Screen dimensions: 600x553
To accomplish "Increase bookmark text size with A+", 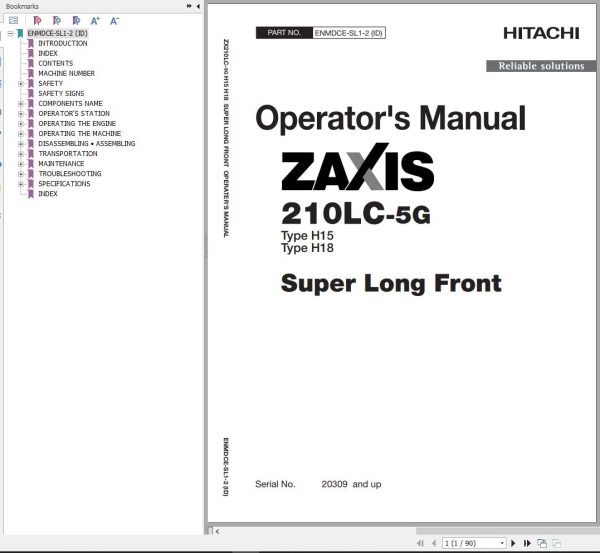I will [x=95, y=21].
